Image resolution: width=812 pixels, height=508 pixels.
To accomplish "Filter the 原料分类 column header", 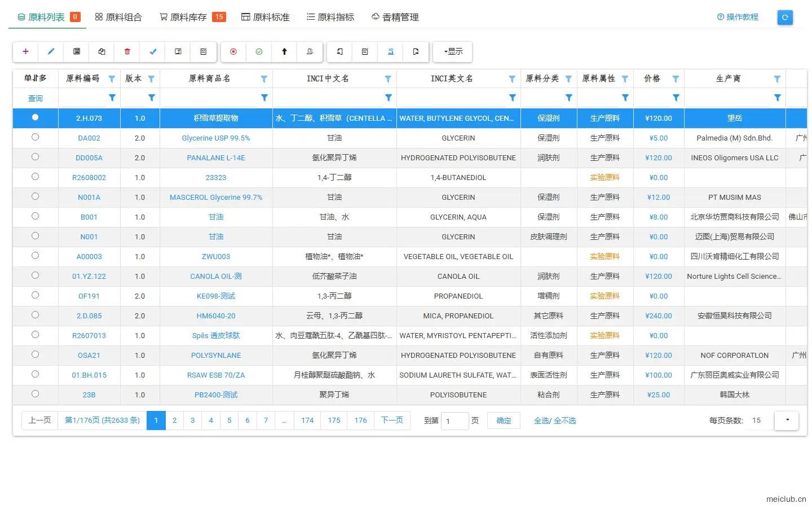I will [568, 79].
